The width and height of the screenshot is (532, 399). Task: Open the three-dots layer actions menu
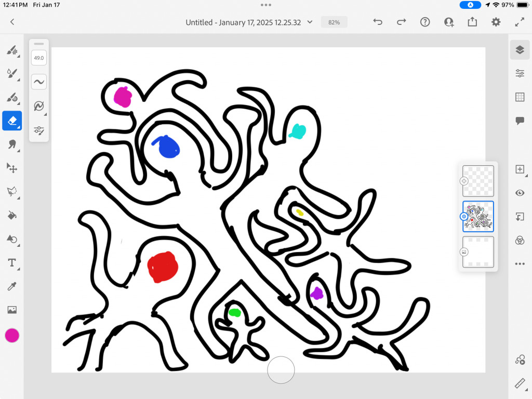click(x=520, y=264)
